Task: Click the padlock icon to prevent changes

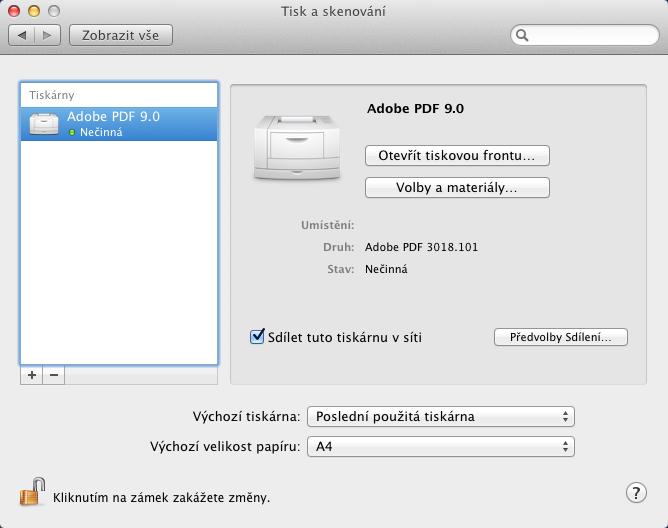Action: 33,492
